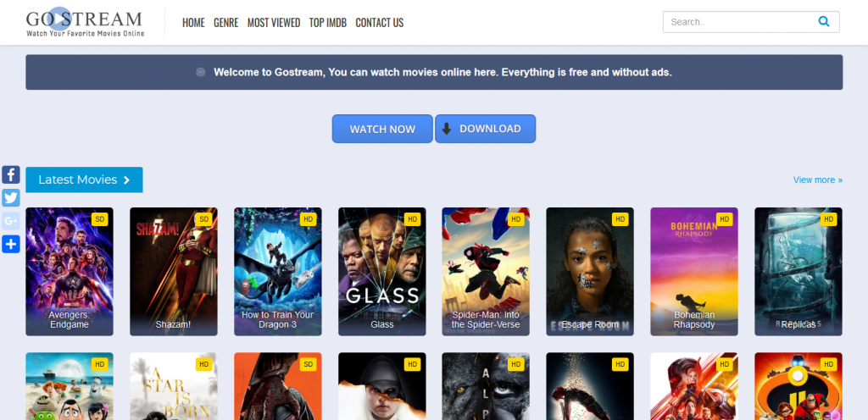Screen dimensions: 868x420
Task: Click the search magnifier icon
Action: pyautogui.click(x=824, y=22)
